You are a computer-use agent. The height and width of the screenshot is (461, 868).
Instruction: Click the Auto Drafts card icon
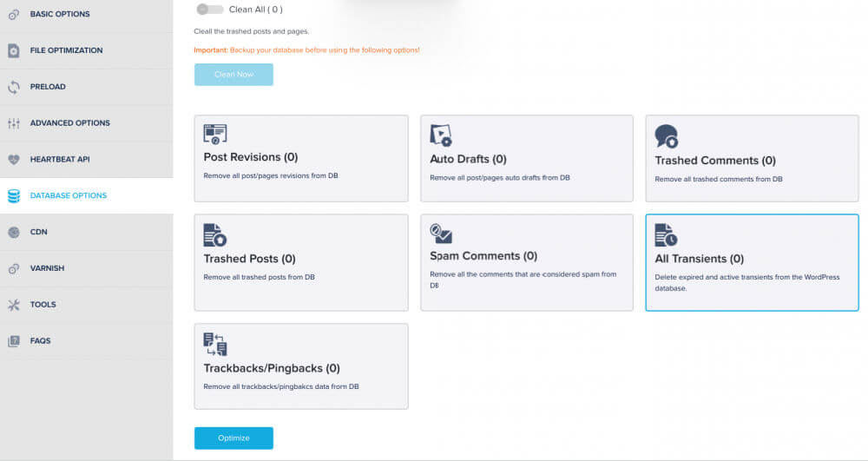coord(441,135)
